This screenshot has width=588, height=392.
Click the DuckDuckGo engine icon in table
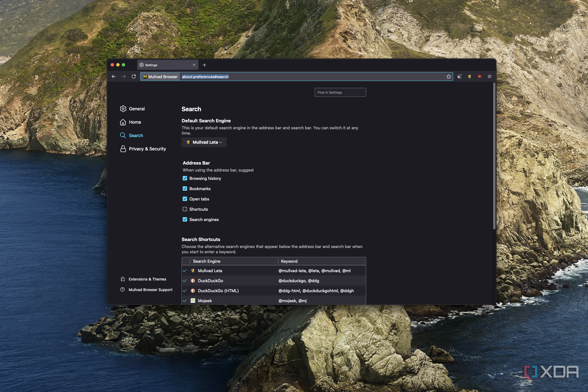(193, 281)
